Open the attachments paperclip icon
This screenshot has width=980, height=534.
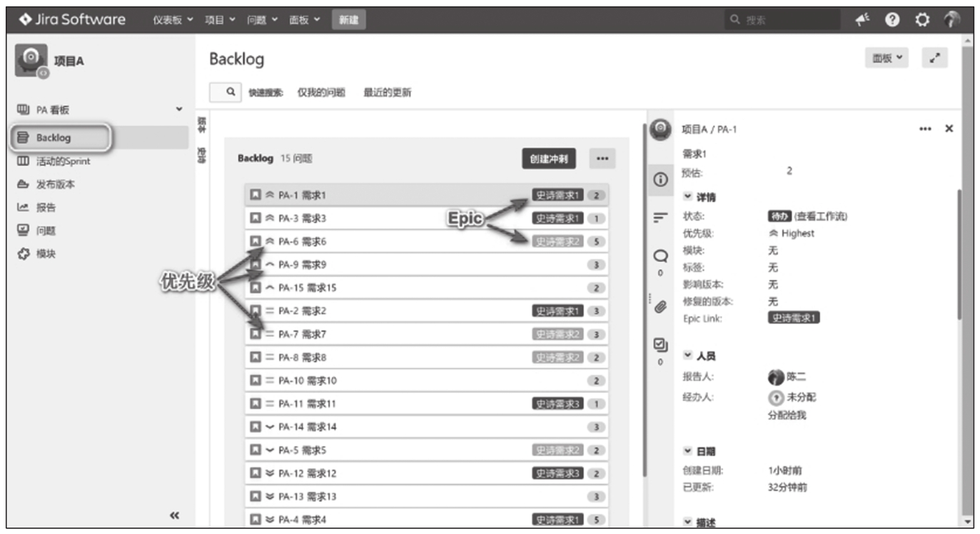point(660,307)
